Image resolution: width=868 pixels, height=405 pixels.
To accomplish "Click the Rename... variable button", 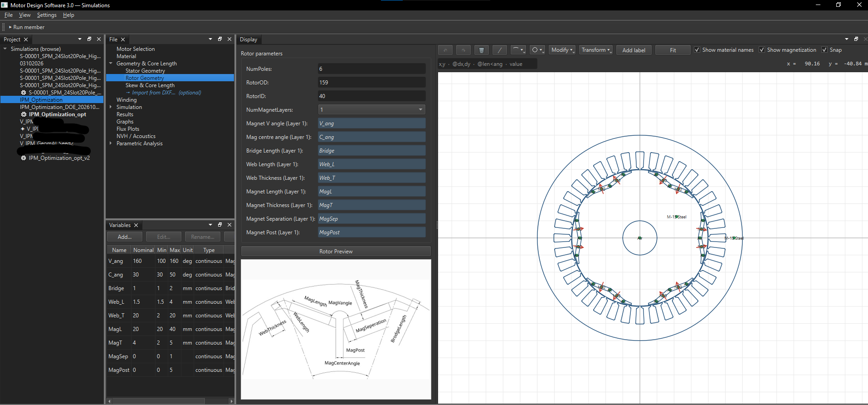I will tap(203, 237).
